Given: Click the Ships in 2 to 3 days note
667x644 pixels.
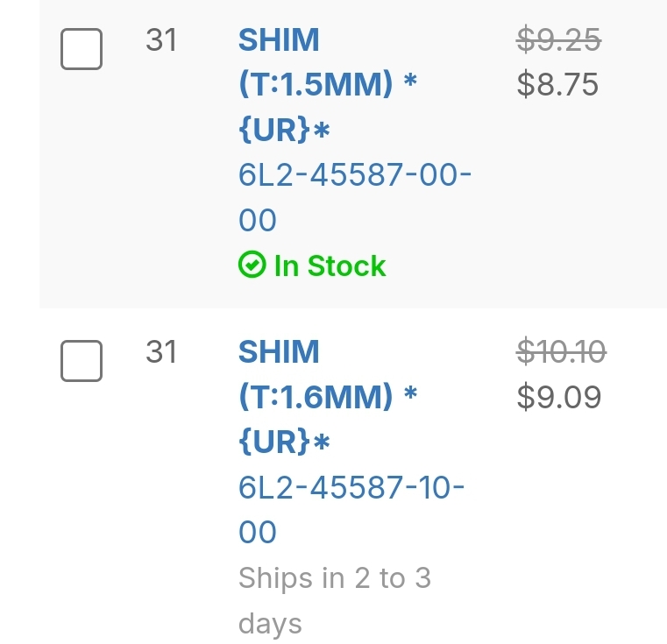Looking at the screenshot, I should [x=334, y=578].
